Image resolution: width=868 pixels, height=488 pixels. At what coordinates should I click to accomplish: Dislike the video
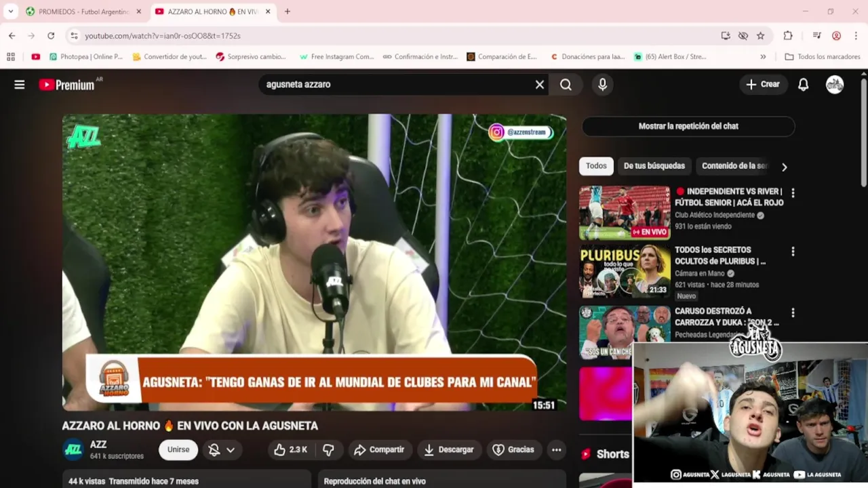click(328, 449)
